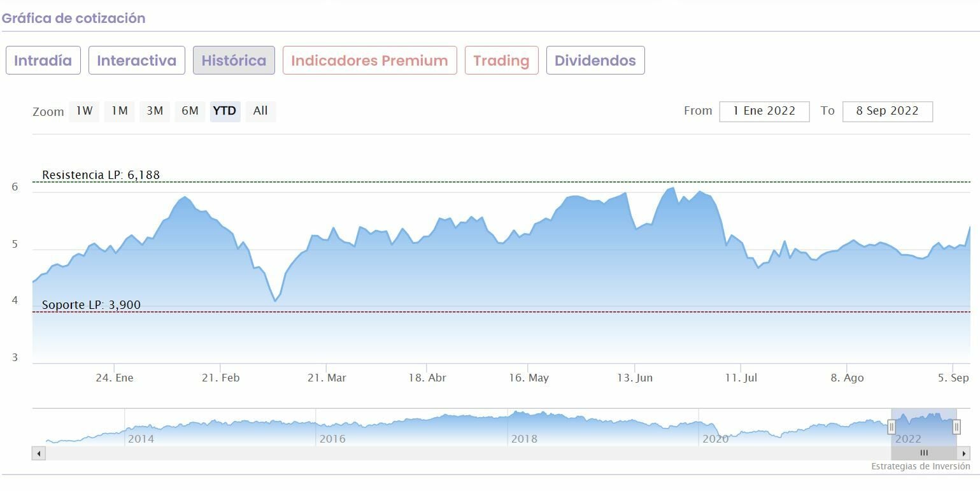Choose the 3M zoom range
The width and height of the screenshot is (980, 491).
(155, 111)
